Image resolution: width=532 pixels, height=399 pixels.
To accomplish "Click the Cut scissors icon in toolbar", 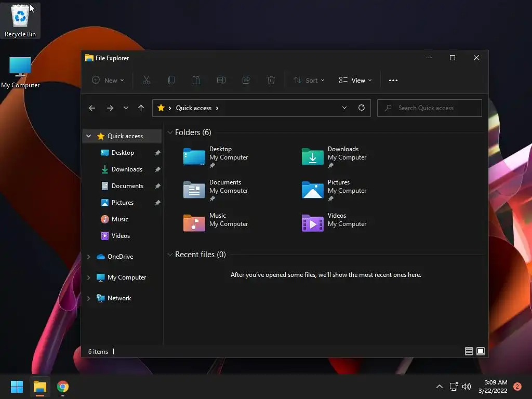I will (146, 80).
